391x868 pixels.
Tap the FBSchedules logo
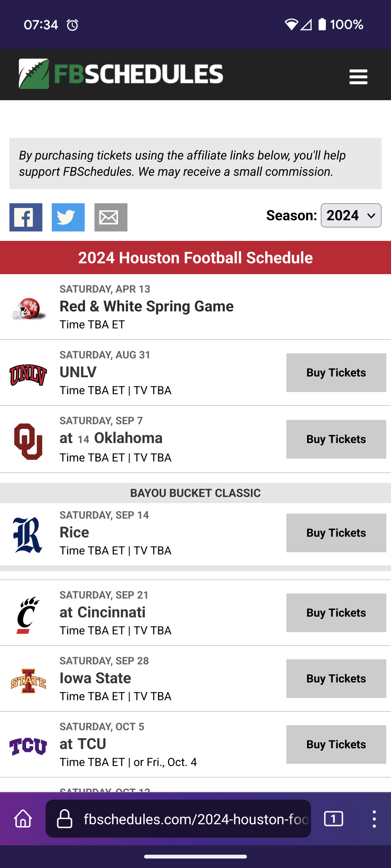click(x=121, y=74)
